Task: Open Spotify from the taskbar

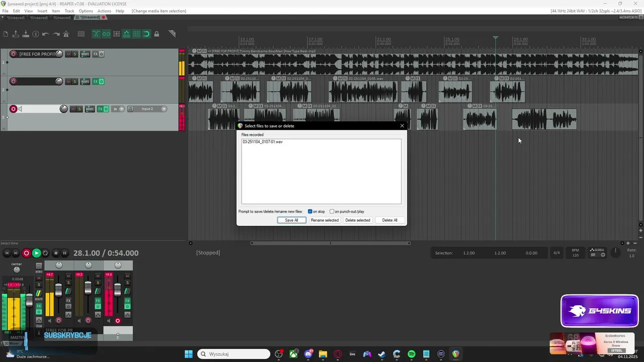Action: point(411,354)
